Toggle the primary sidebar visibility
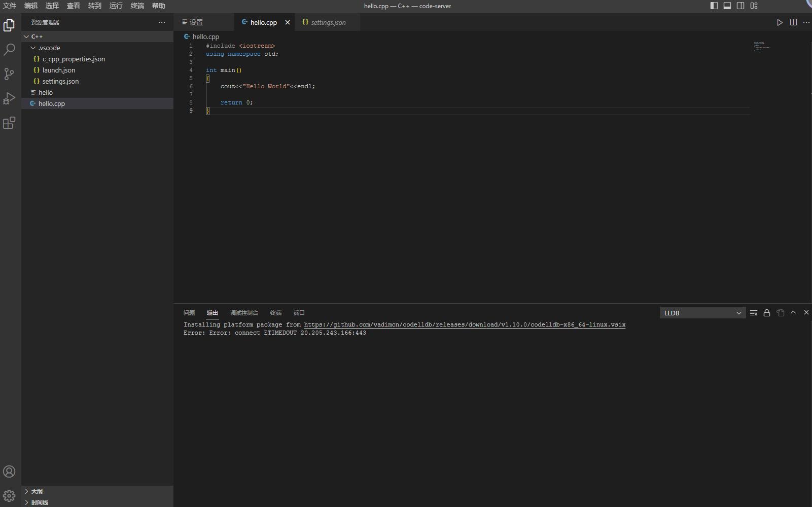The height and width of the screenshot is (507, 812). pos(714,6)
